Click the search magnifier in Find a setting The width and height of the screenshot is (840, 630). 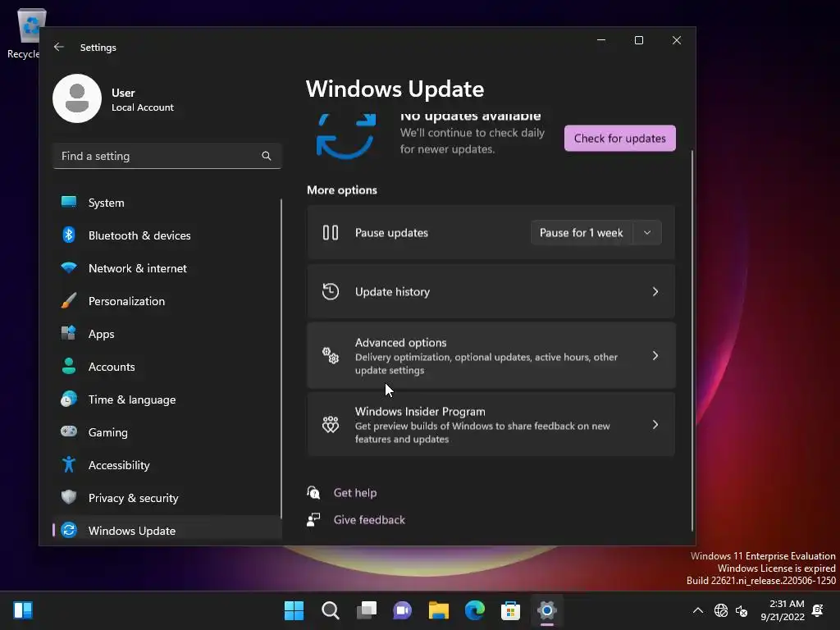tap(267, 156)
